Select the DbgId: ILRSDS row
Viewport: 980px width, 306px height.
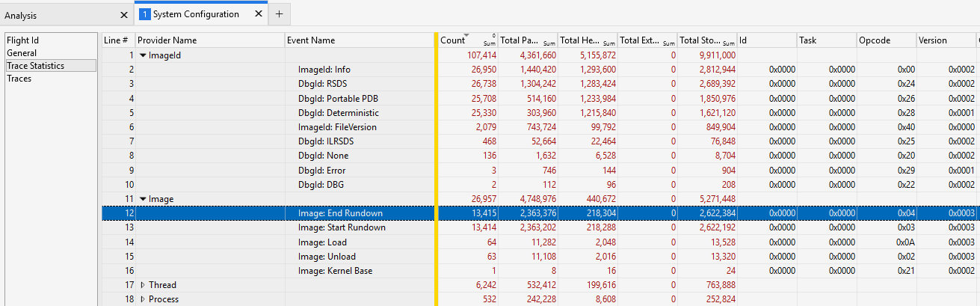[539, 141]
